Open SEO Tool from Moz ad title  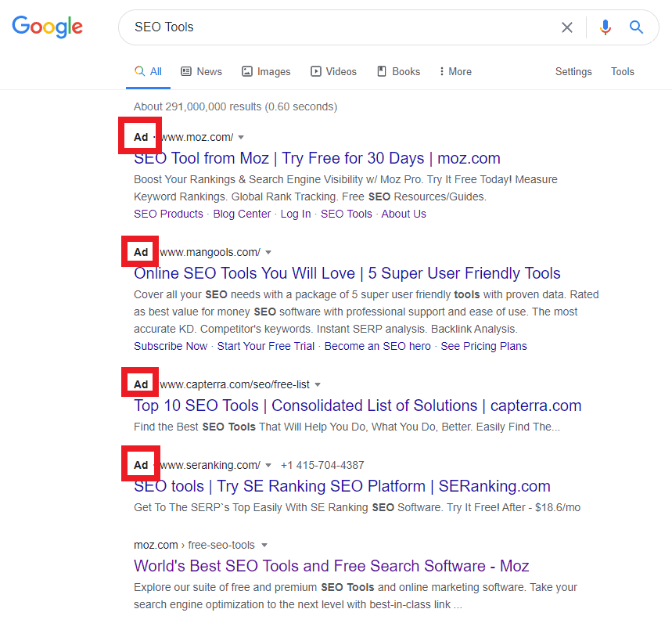pyautogui.click(x=317, y=158)
